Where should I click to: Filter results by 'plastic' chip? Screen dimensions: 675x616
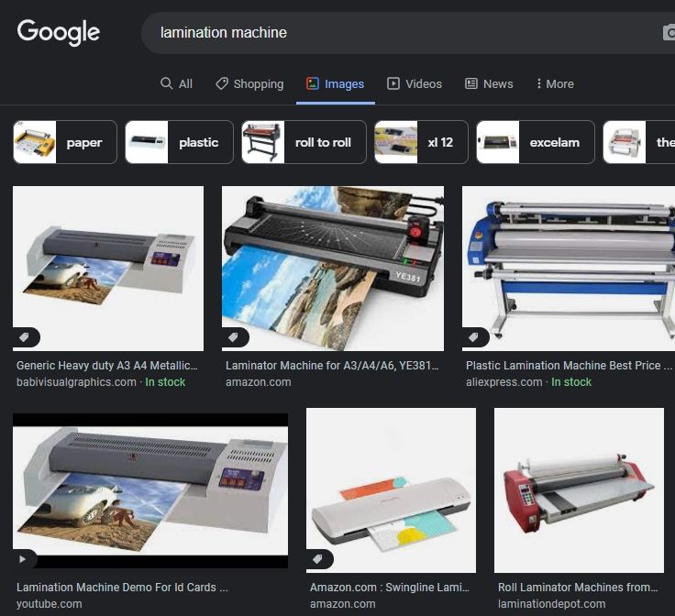coord(179,142)
